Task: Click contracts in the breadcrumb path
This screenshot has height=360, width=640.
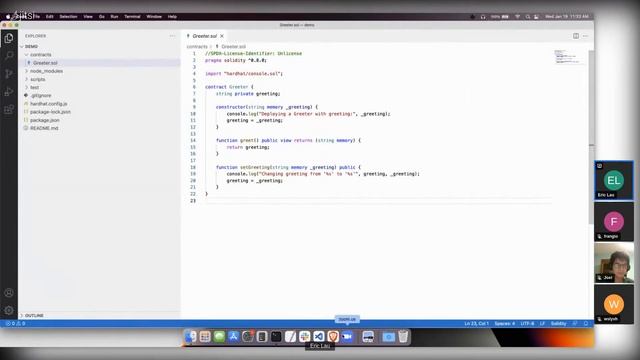Action: pyautogui.click(x=197, y=47)
